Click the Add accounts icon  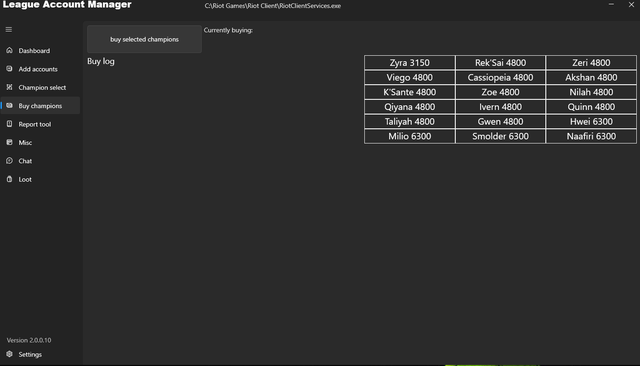click(x=9, y=69)
